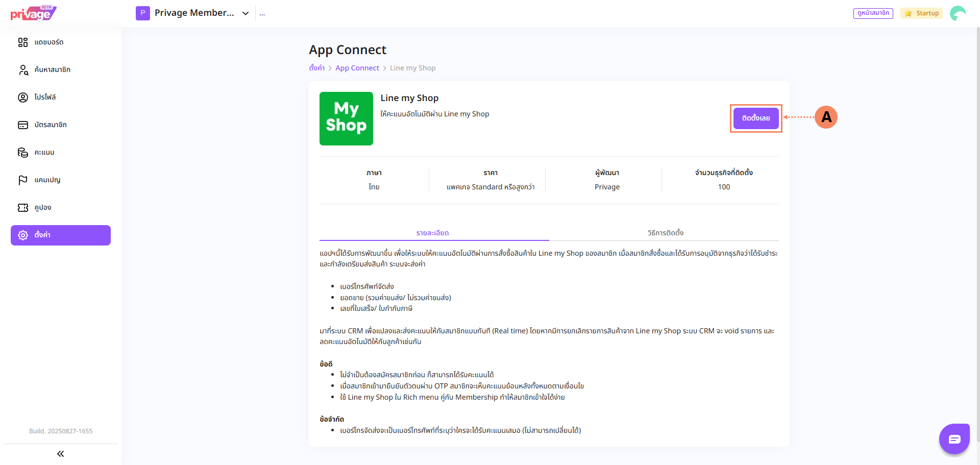980x465 pixels.
Task: Click the Line My Shop logo
Action: tap(346, 118)
